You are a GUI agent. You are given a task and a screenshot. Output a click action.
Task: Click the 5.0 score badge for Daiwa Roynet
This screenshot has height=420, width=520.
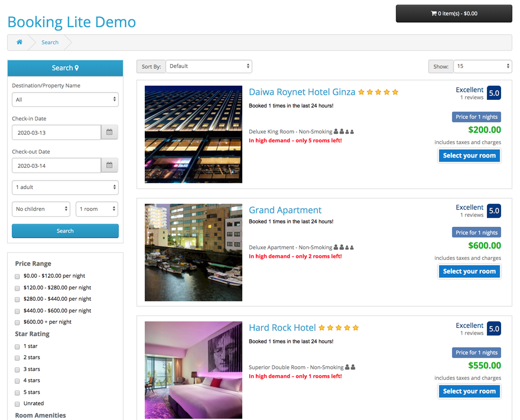(x=494, y=93)
